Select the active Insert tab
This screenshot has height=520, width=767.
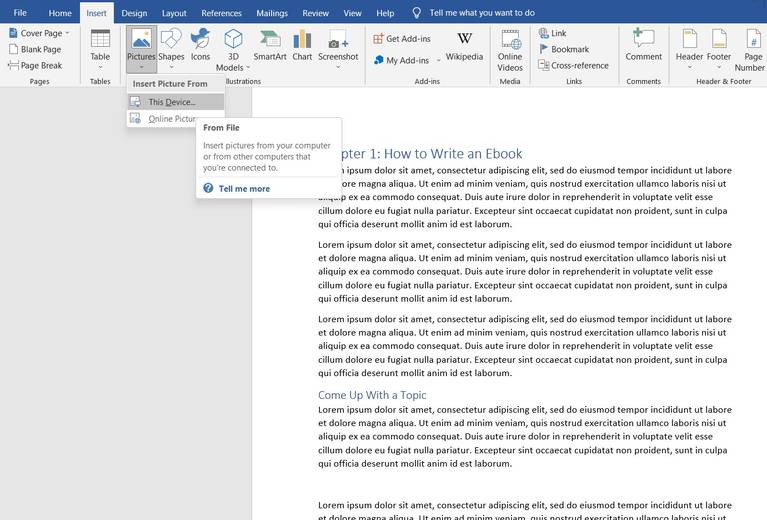coord(96,13)
